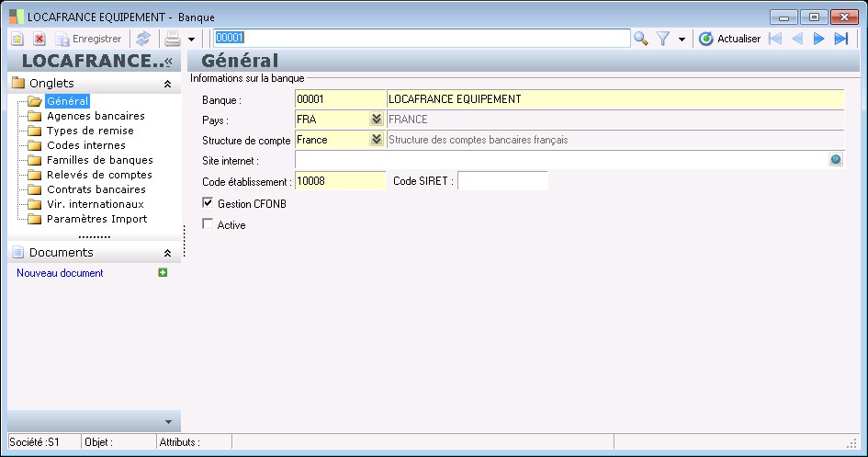Uncheck the Gestion CFONB checkbox
The height and width of the screenshot is (457, 868).
click(x=208, y=203)
